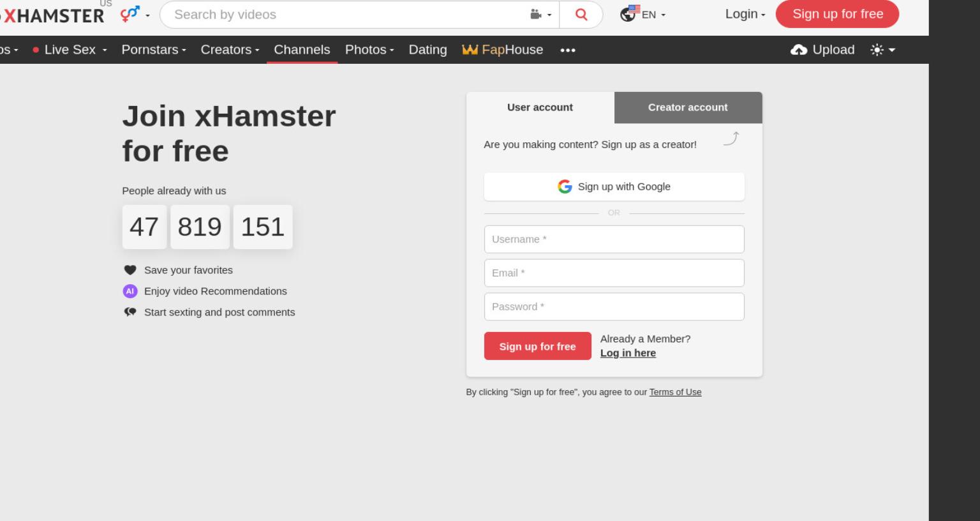Click the heart Save your favorites icon

tap(130, 270)
